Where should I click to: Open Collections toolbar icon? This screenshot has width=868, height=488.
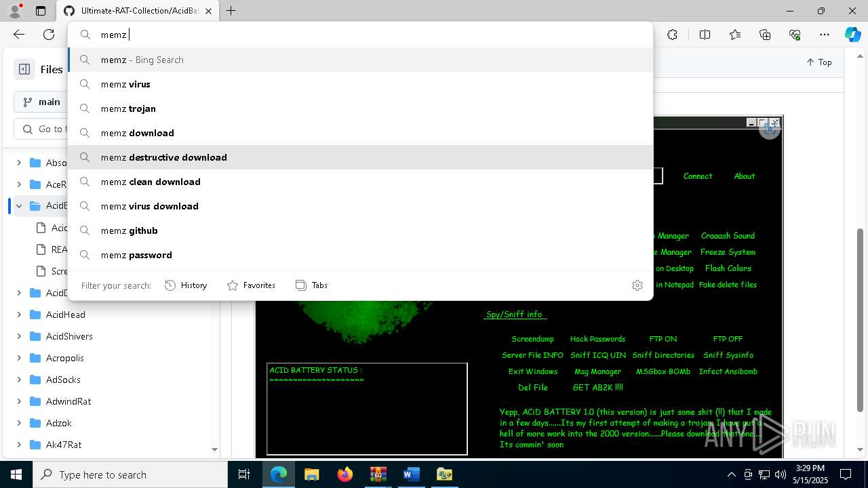pyautogui.click(x=765, y=35)
